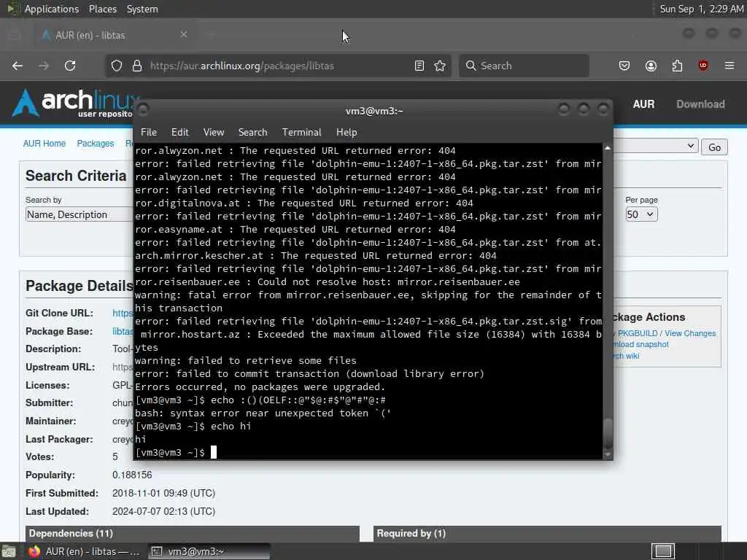747x560 pixels.
Task: Click the terminal window left title button
Action: click(x=143, y=110)
